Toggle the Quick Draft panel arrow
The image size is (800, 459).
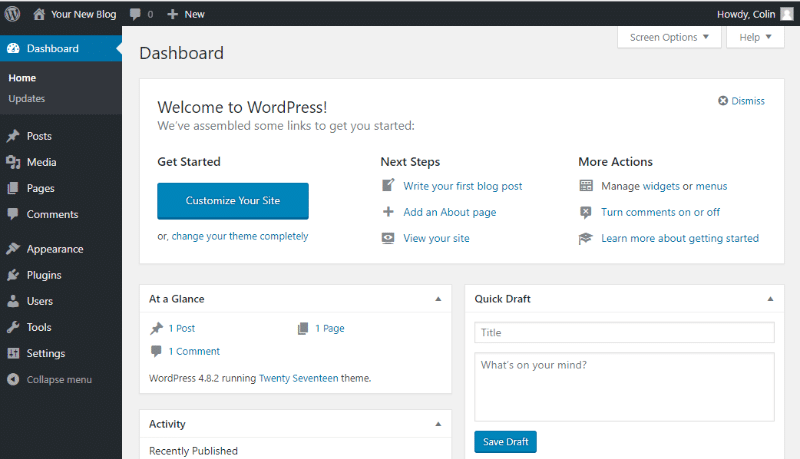(769, 298)
